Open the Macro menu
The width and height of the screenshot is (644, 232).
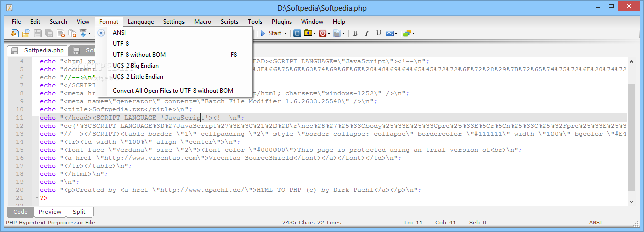(203, 22)
